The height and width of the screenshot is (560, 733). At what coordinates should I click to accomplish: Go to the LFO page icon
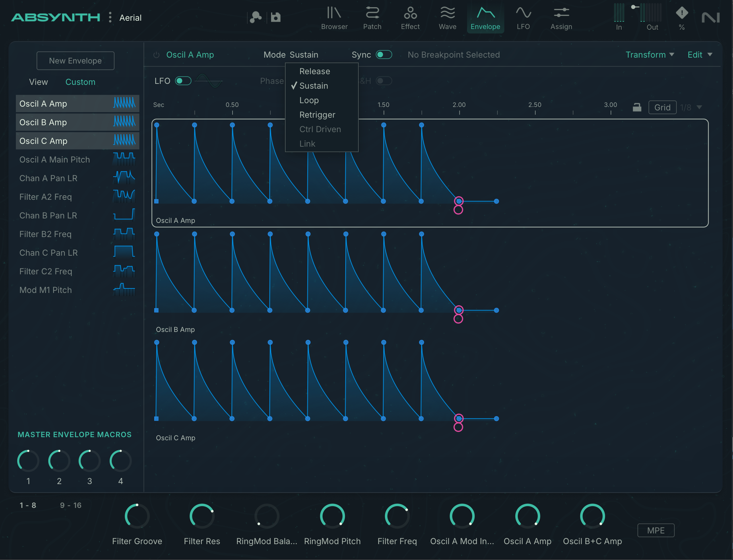(523, 14)
